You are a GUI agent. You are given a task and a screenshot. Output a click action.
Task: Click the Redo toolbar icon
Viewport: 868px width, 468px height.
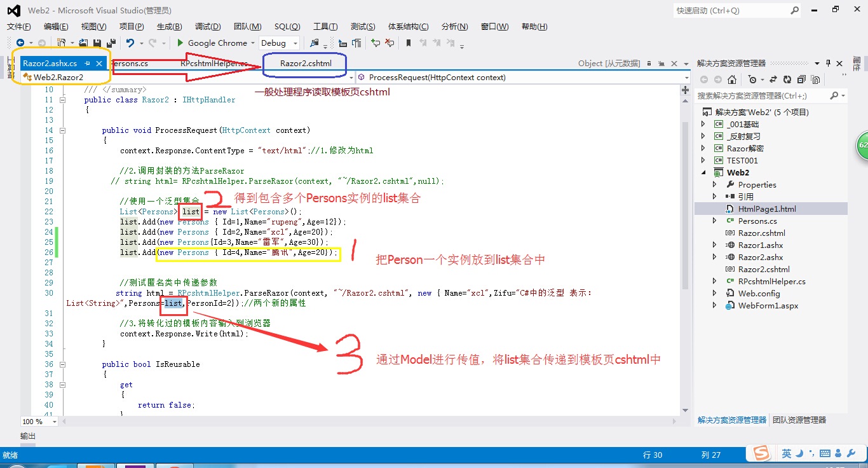(153, 43)
